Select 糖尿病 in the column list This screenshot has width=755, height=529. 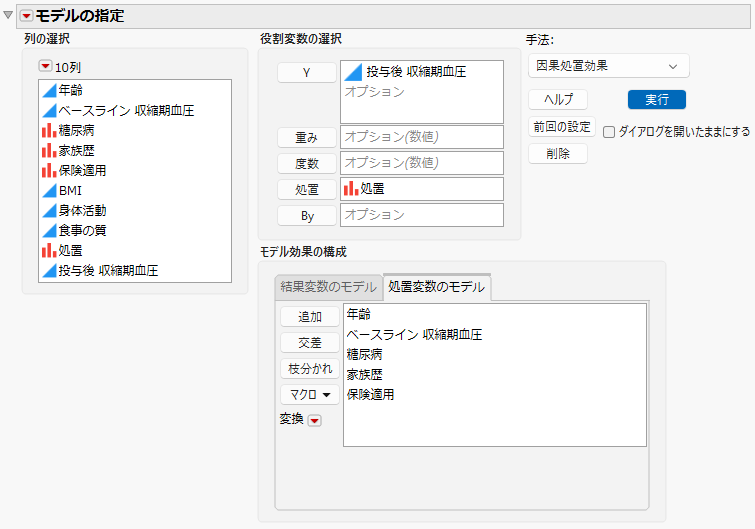(76, 130)
